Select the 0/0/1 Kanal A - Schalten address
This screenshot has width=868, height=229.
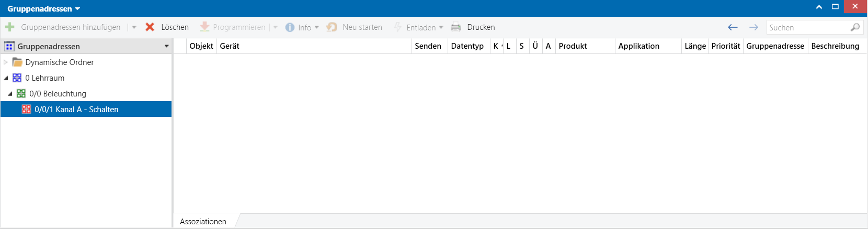pyautogui.click(x=76, y=110)
